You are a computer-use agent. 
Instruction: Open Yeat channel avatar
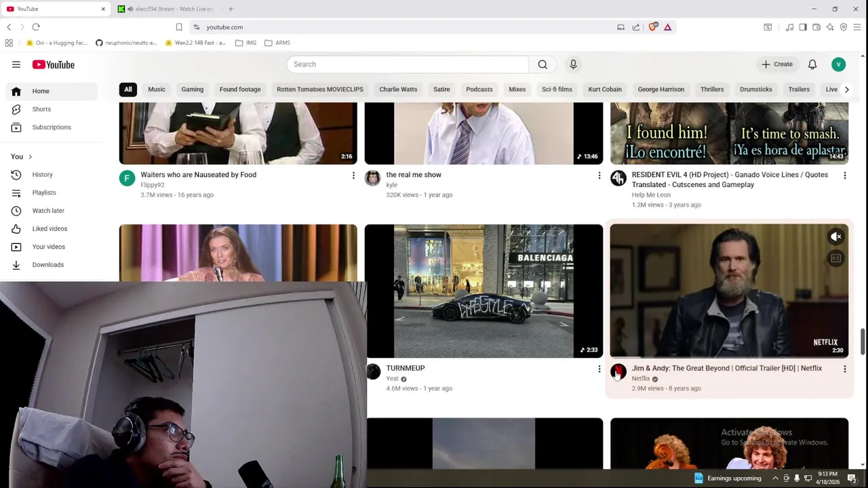point(372,372)
